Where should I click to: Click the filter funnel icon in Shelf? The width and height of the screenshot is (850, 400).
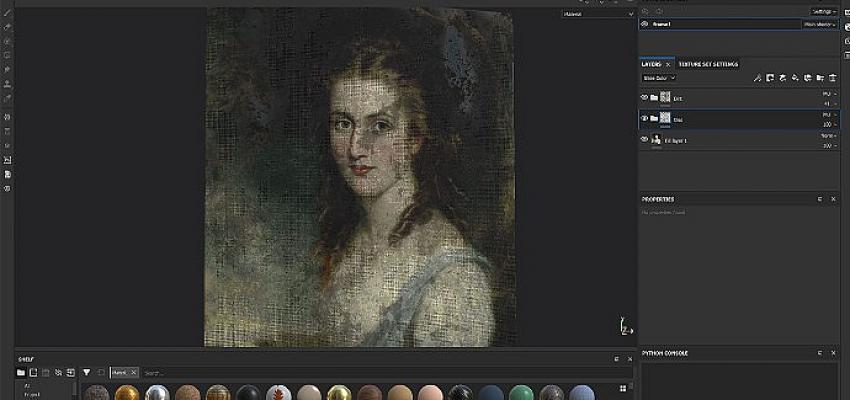86,372
